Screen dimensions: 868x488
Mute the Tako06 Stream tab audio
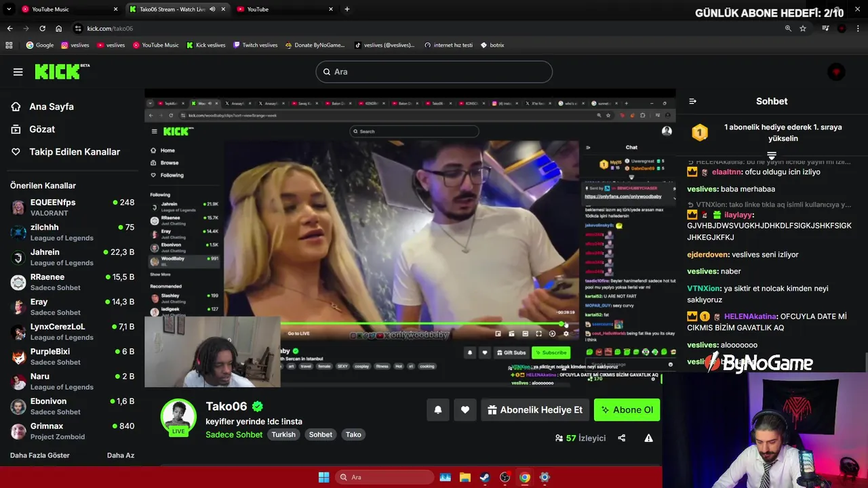(212, 9)
